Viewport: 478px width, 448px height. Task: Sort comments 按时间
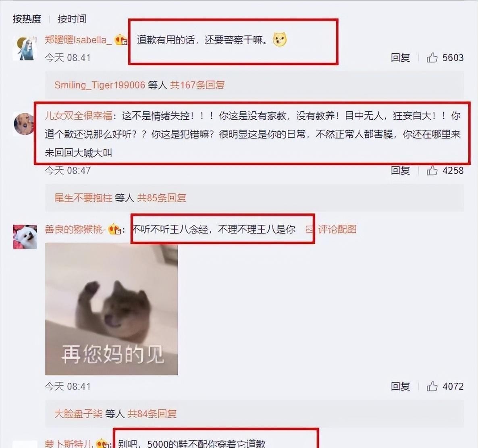tap(72, 19)
